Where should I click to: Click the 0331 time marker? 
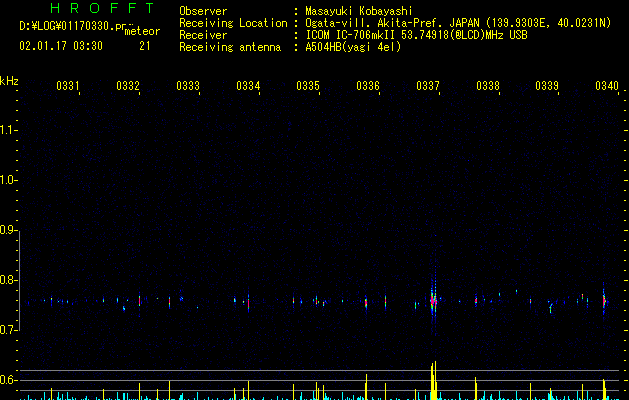pyautogui.click(x=68, y=86)
